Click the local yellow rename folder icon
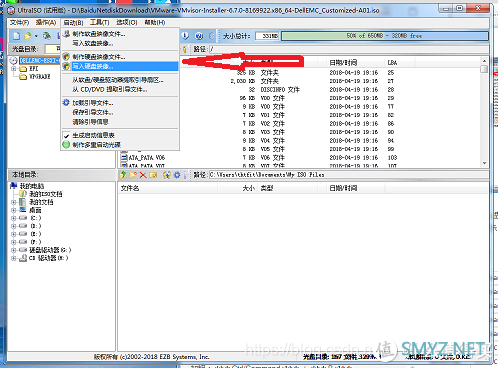 pos(153,175)
